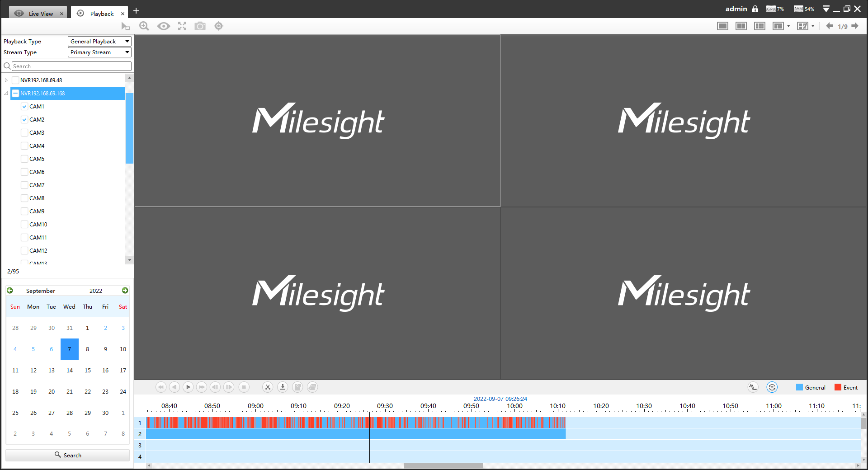Check the CAM5 checkbox
Image resolution: width=868 pixels, height=470 pixels.
[24, 159]
